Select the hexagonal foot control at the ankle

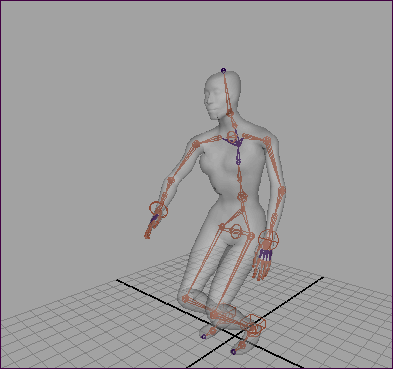pyautogui.click(x=256, y=325)
